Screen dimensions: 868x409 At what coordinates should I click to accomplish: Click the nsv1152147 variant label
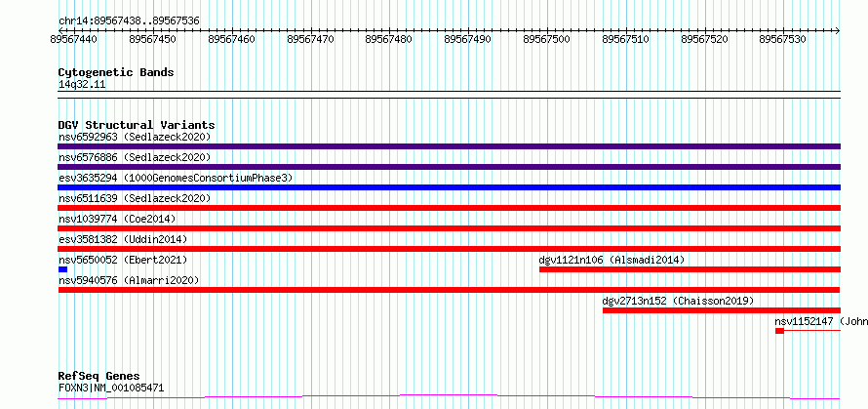tap(821, 321)
